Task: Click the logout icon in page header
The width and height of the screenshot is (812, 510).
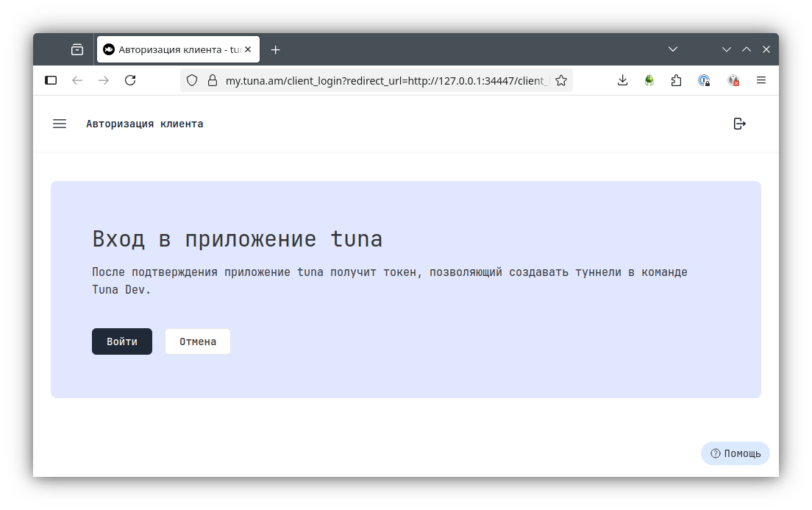Action: click(740, 124)
